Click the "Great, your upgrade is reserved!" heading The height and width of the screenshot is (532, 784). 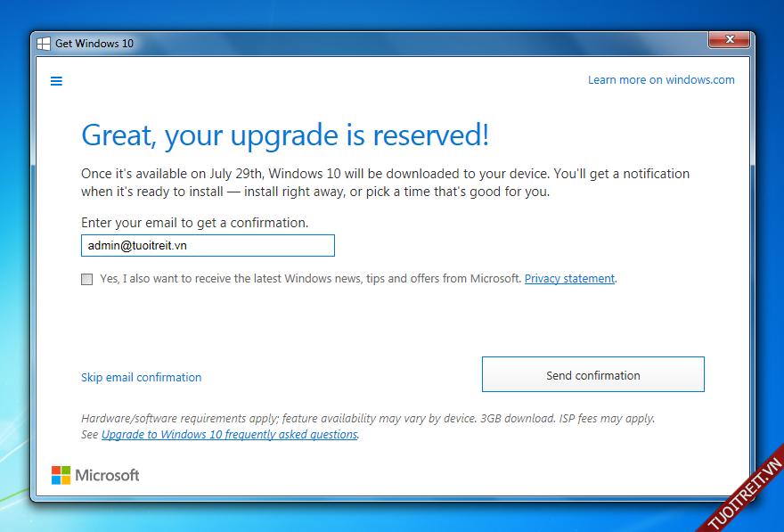pos(285,135)
